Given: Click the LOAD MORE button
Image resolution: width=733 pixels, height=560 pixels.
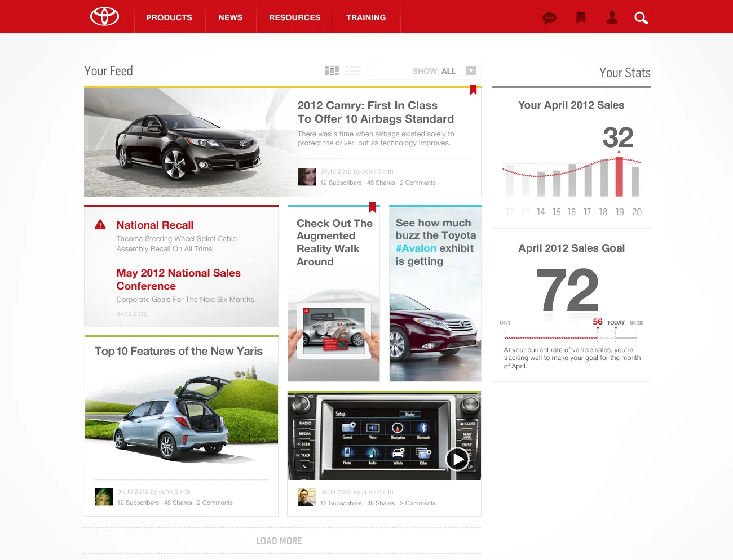Looking at the screenshot, I should click(279, 541).
